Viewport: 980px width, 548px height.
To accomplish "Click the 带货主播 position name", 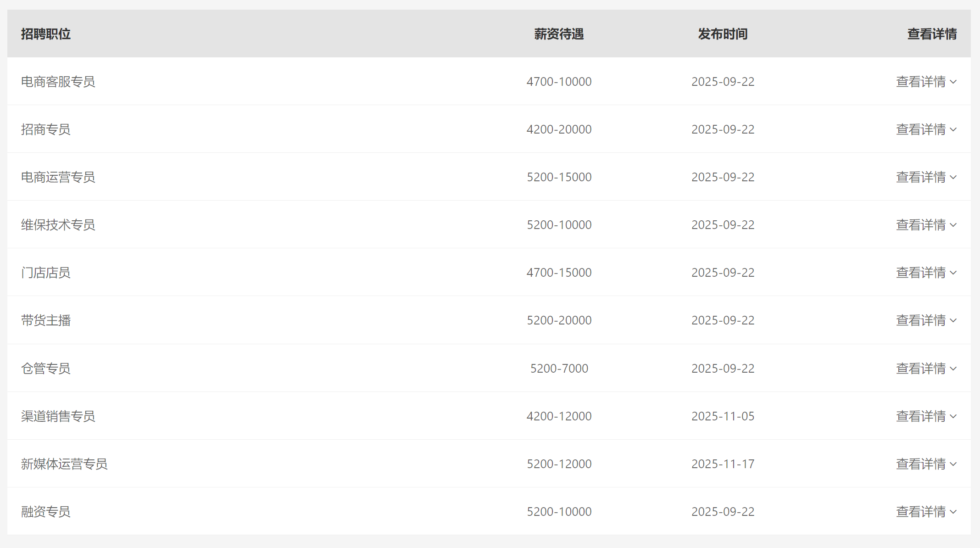I will pyautogui.click(x=46, y=320).
